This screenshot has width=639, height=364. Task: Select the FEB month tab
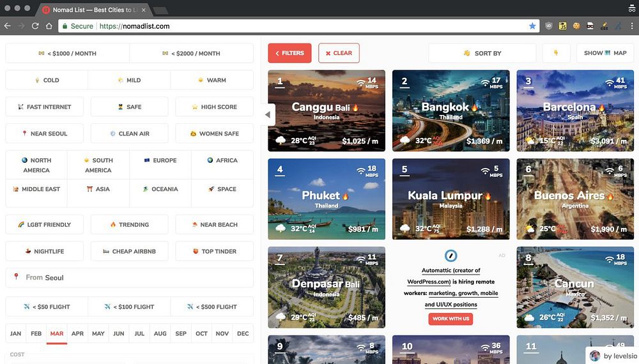click(x=36, y=333)
